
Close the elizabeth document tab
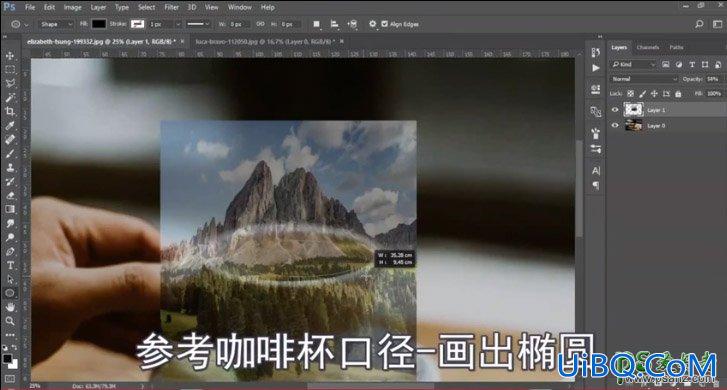pos(182,41)
